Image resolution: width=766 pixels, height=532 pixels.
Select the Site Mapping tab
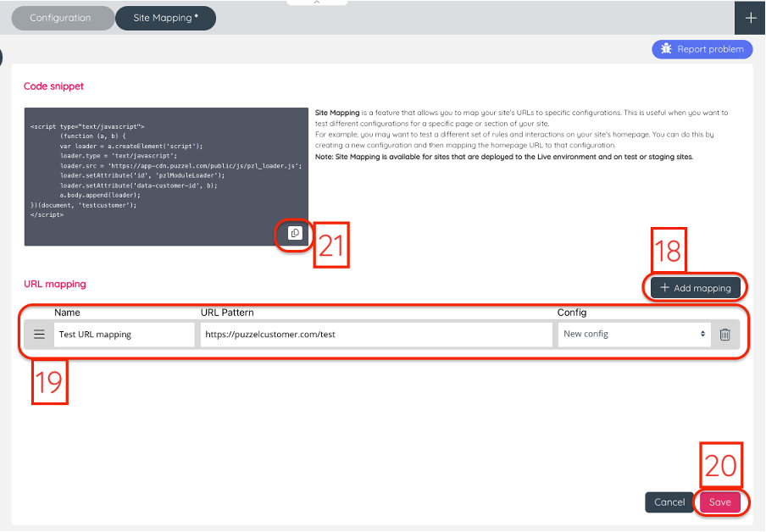165,18
